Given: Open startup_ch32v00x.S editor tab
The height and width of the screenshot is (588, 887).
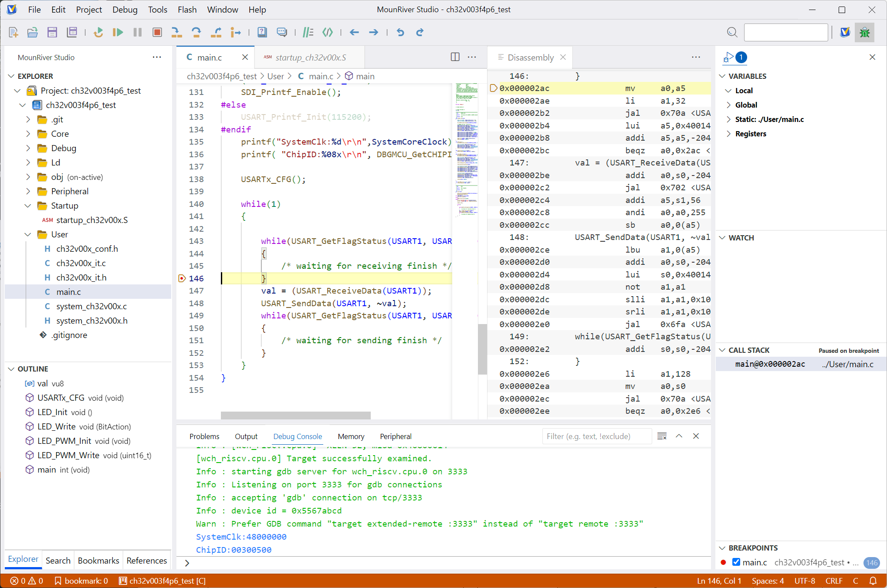Looking at the screenshot, I should 310,57.
